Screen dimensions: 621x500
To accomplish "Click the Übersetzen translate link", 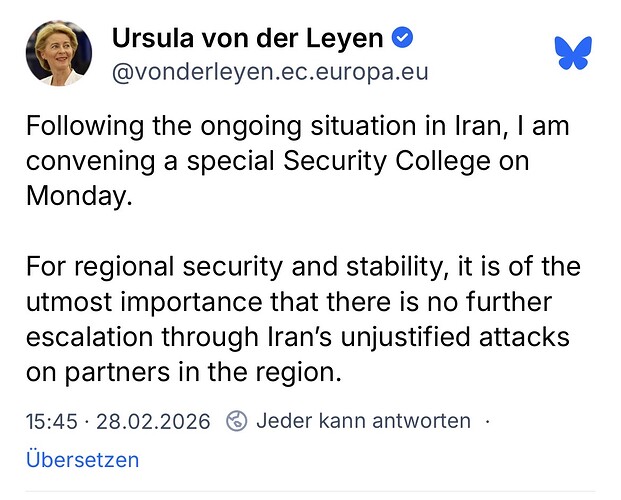I will (x=82, y=460).
